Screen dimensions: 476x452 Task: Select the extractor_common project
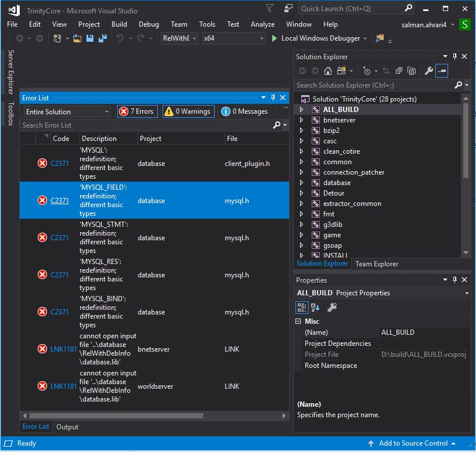click(352, 204)
